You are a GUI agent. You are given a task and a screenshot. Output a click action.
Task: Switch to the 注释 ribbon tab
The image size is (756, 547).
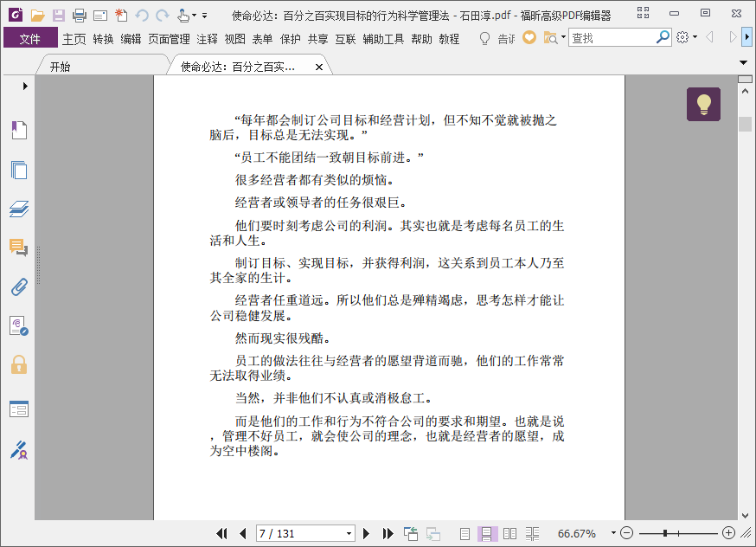pyautogui.click(x=208, y=39)
